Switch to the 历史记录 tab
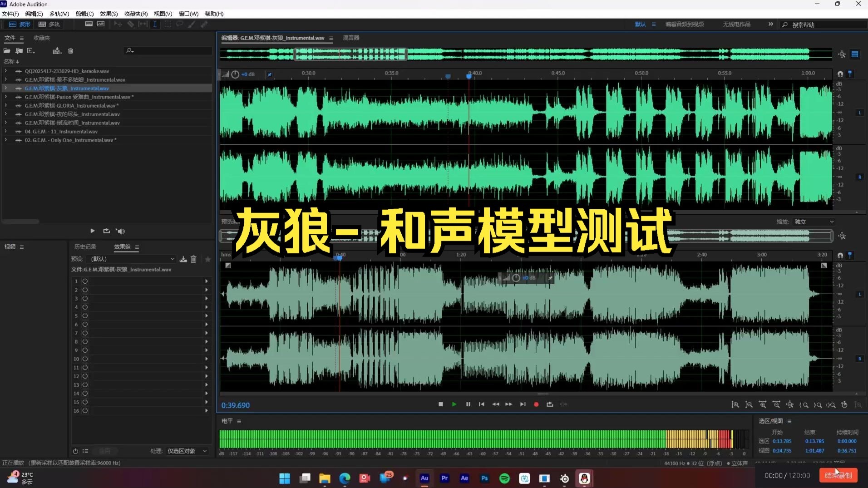Viewport: 868px width, 488px height. point(85,246)
